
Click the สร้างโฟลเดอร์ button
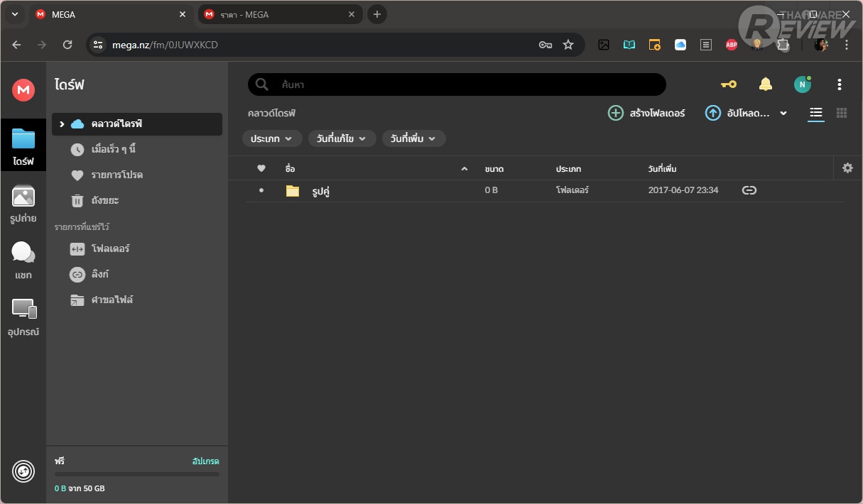647,113
